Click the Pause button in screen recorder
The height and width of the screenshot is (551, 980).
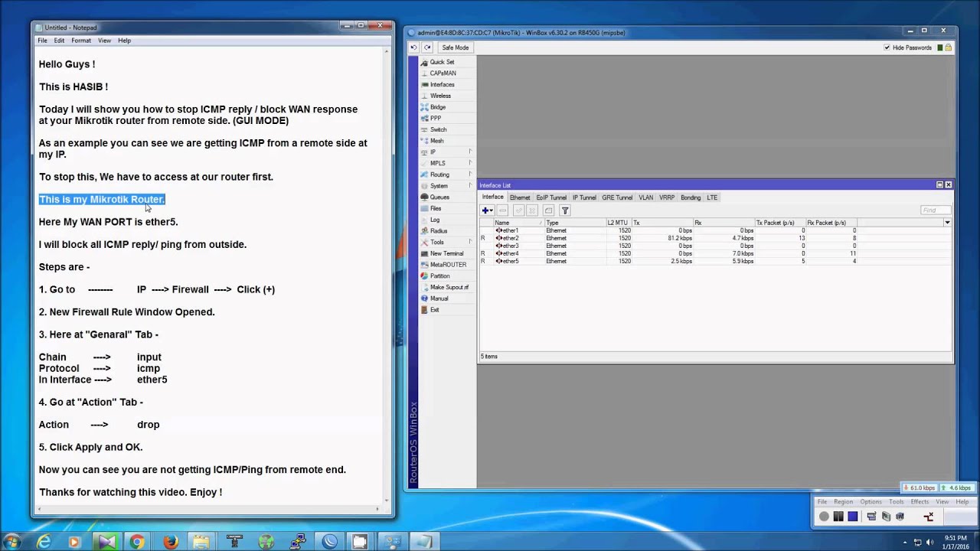coord(838,517)
